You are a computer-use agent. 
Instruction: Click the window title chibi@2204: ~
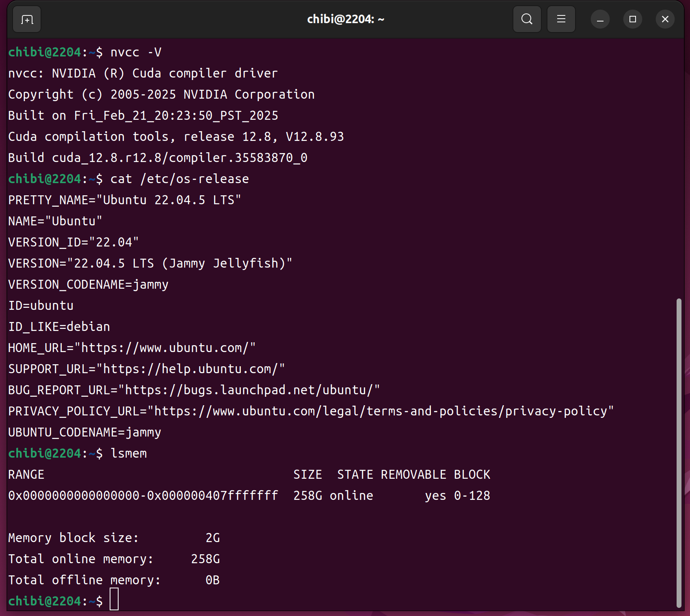pos(345,19)
